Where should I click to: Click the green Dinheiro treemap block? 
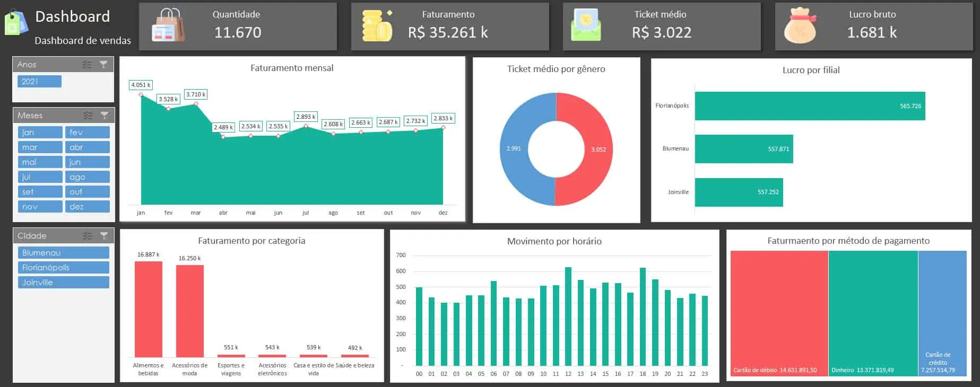(x=873, y=313)
